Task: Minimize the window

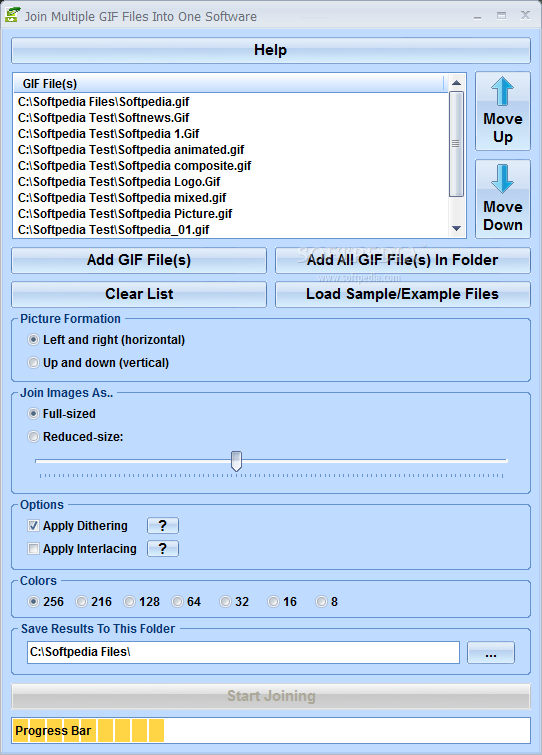Action: [x=477, y=16]
